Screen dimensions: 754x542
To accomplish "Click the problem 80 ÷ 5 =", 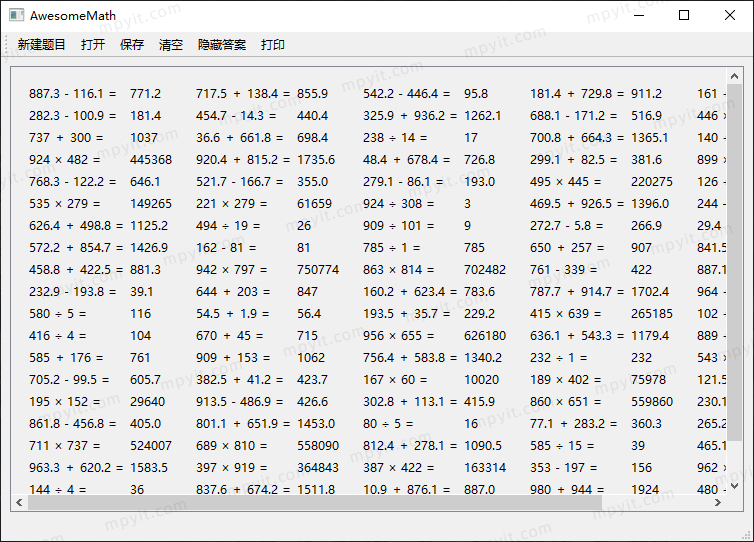I will click(x=388, y=424).
